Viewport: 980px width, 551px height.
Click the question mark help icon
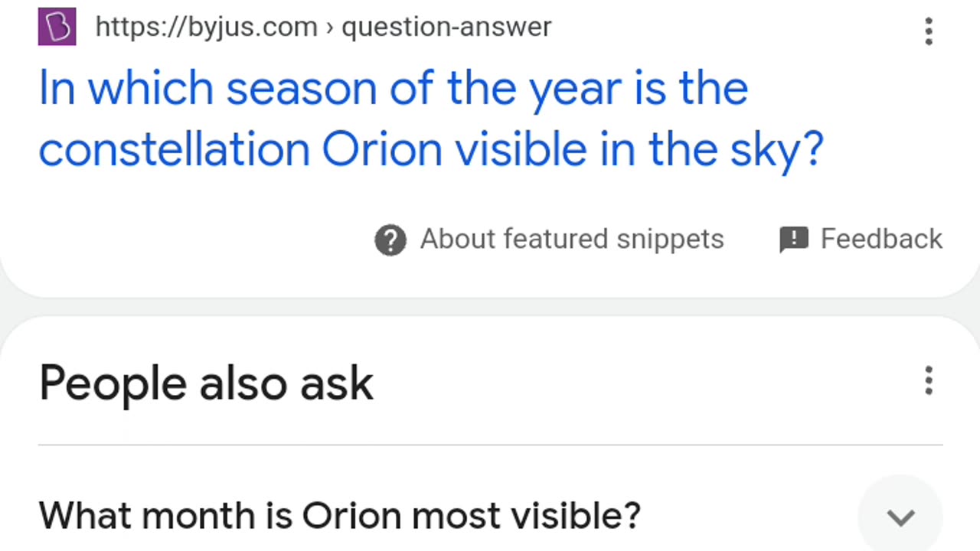coord(390,240)
